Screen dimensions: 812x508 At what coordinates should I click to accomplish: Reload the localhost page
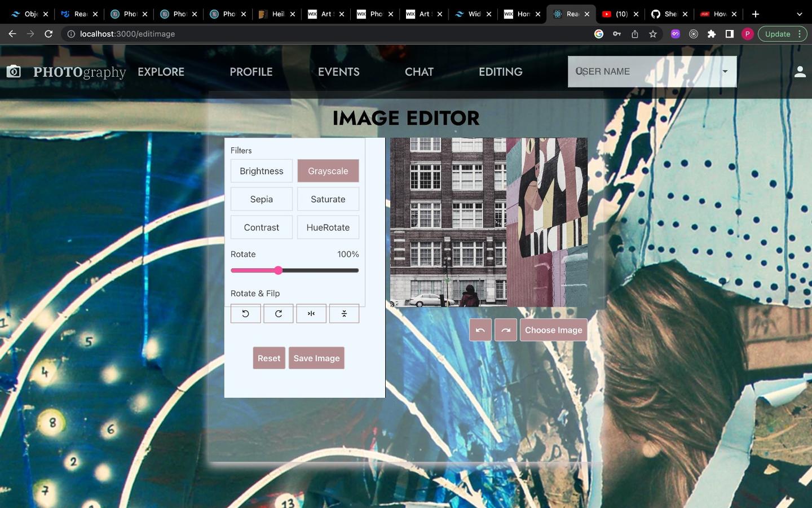(48, 34)
